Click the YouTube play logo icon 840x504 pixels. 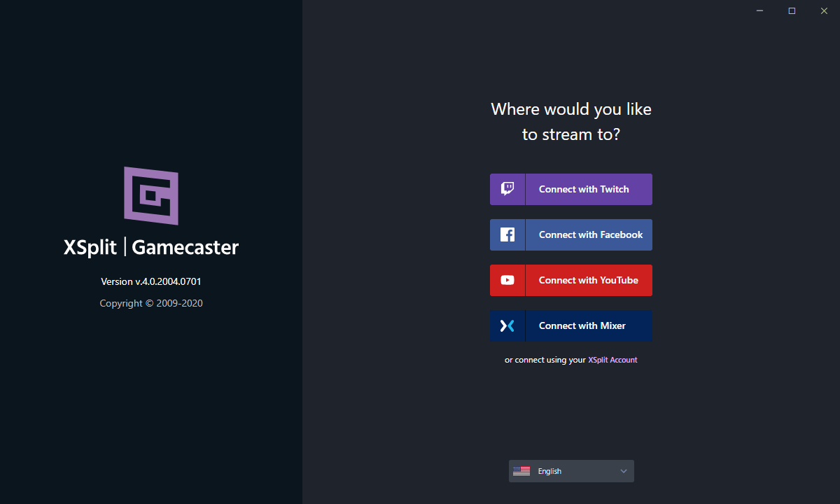tap(507, 280)
